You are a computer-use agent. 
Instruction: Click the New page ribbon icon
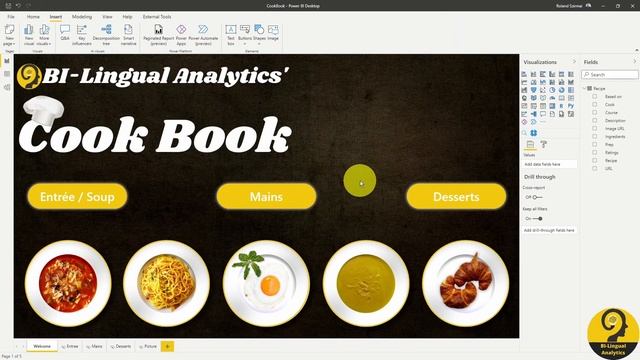tap(9, 35)
